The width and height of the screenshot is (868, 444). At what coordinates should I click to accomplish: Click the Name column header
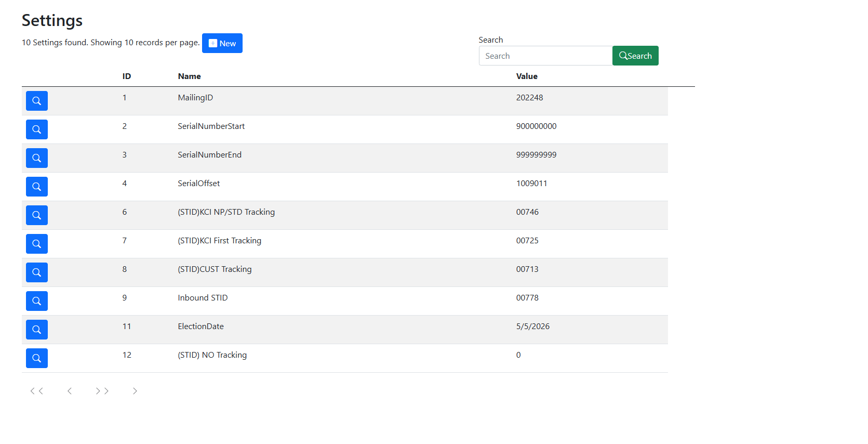[189, 76]
